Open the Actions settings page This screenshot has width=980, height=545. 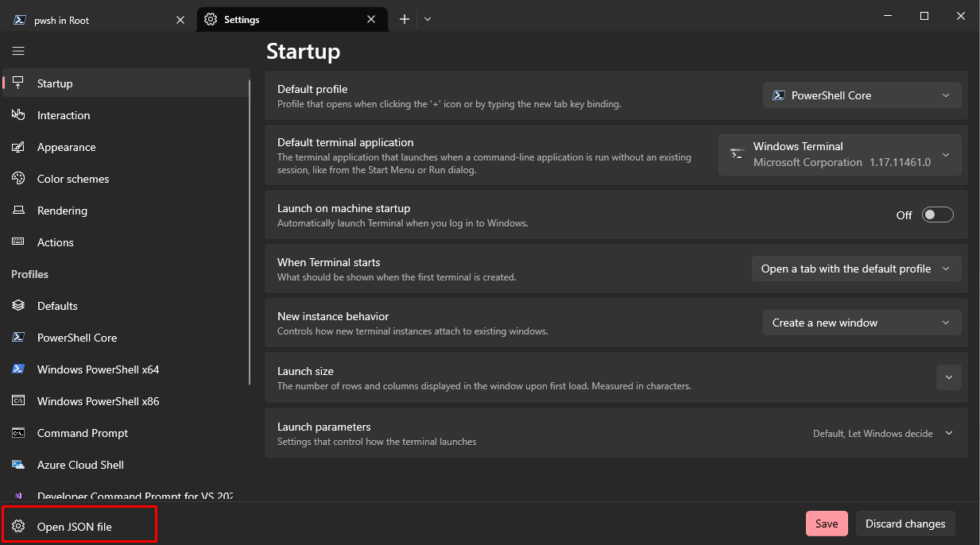(126, 242)
